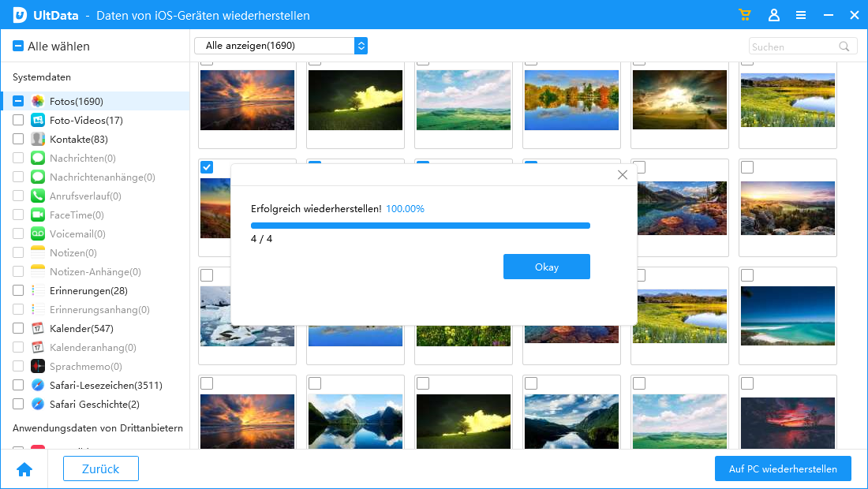Open the shopping cart icon
Image resolution: width=868 pixels, height=489 pixels.
[744, 15]
